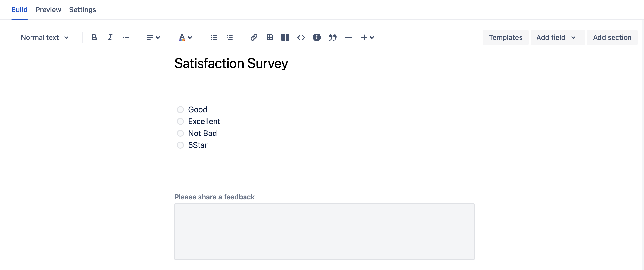Click the Templates button
Viewport: 644px width, 270px height.
pyautogui.click(x=506, y=38)
